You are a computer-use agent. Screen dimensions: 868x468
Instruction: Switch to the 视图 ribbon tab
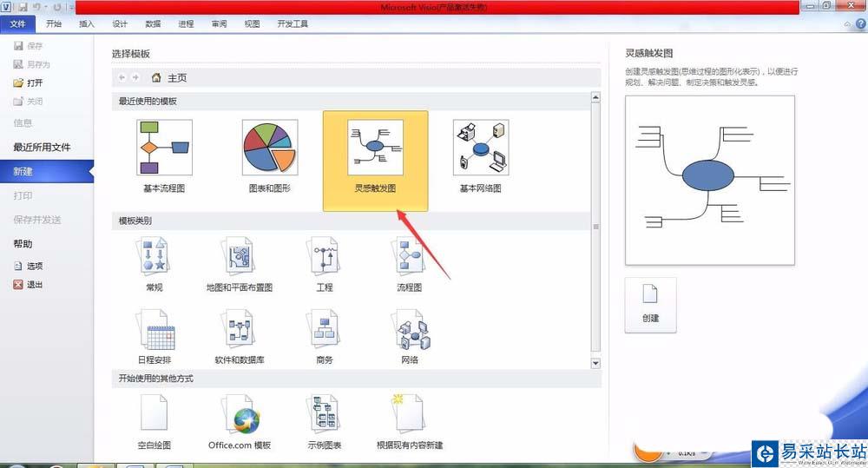tap(252, 23)
